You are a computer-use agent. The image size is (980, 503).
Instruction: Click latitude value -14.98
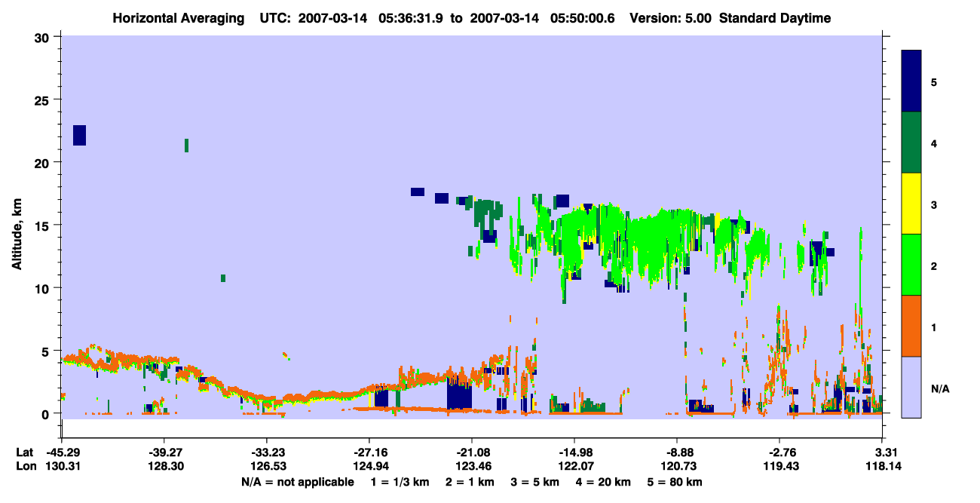(x=574, y=452)
